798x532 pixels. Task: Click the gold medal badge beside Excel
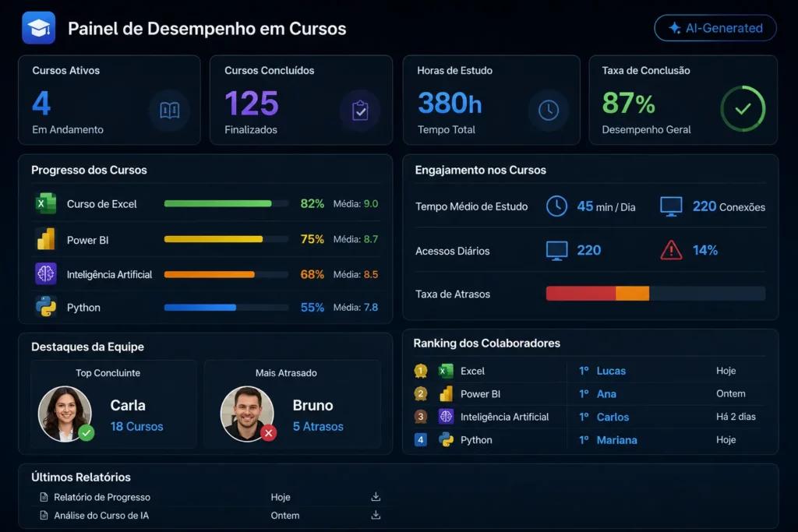pos(420,371)
